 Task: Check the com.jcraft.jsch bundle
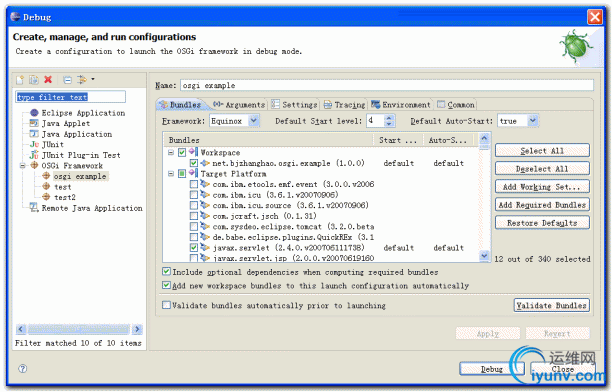point(194,216)
